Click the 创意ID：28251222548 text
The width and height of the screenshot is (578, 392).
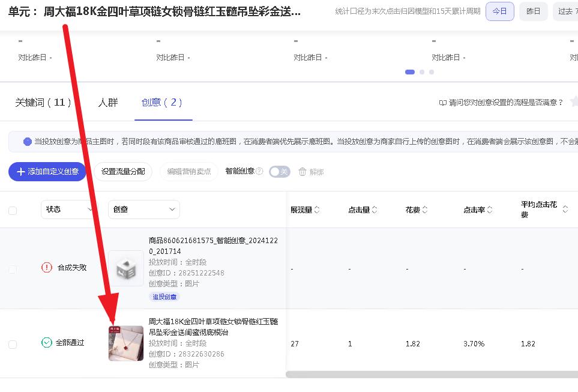point(186,273)
